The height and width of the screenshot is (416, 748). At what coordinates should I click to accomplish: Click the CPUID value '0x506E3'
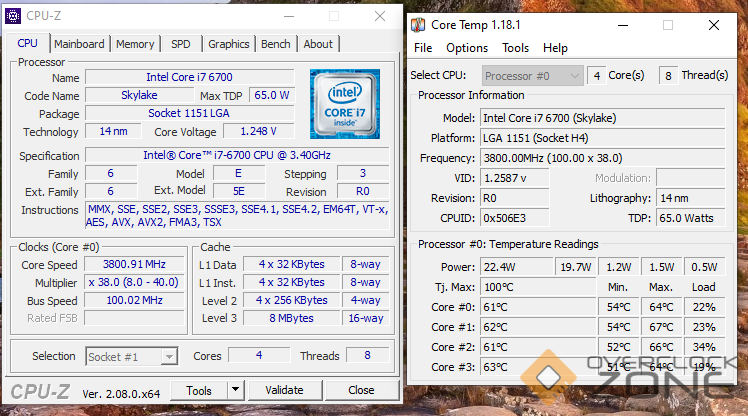[x=515, y=218]
